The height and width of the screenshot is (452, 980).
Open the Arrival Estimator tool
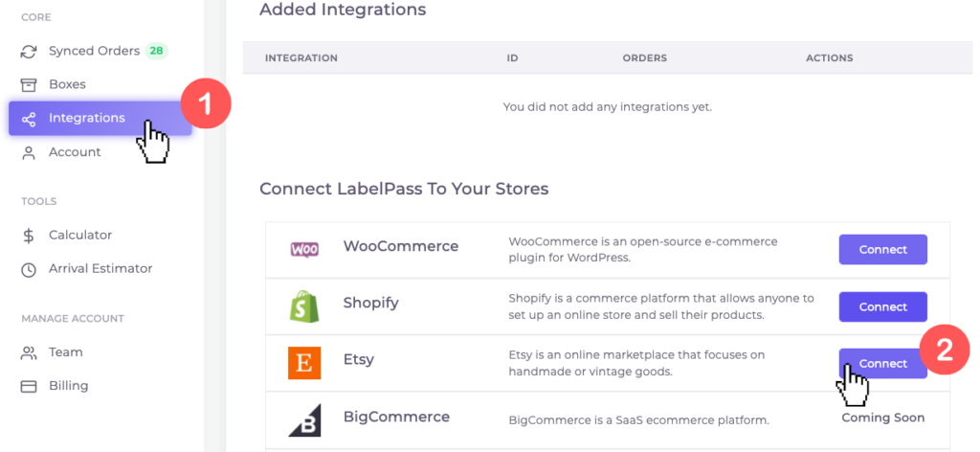pos(100,269)
